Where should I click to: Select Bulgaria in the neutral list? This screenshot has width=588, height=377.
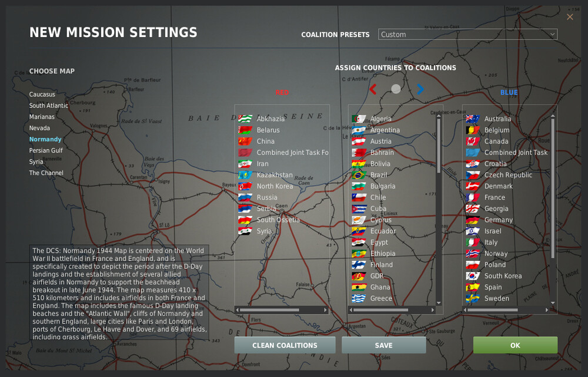[x=383, y=186]
